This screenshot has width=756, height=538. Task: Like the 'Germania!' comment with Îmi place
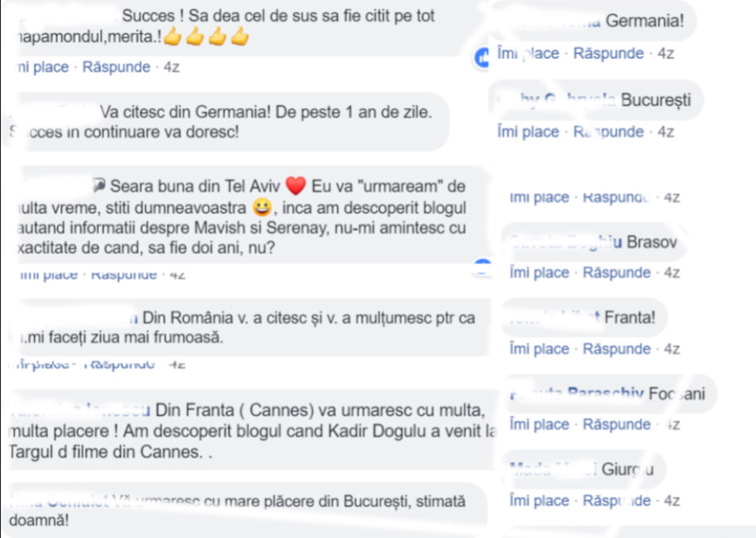pos(528,54)
